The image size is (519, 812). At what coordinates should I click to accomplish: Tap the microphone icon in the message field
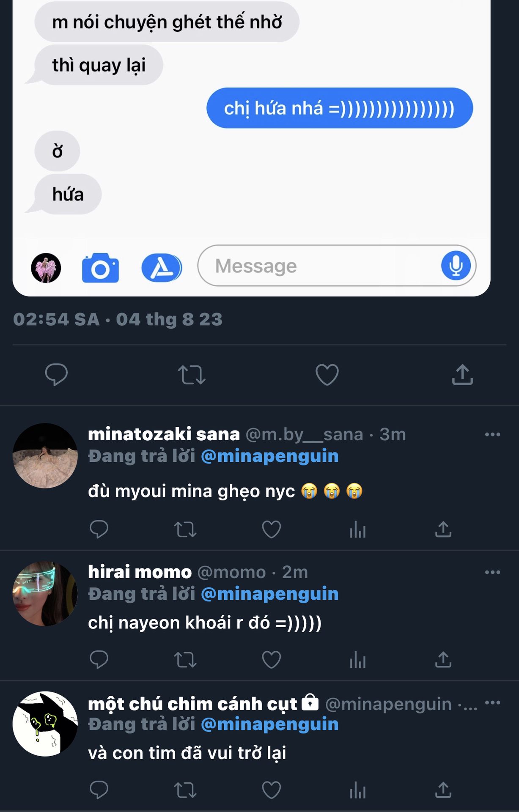pyautogui.click(x=456, y=266)
